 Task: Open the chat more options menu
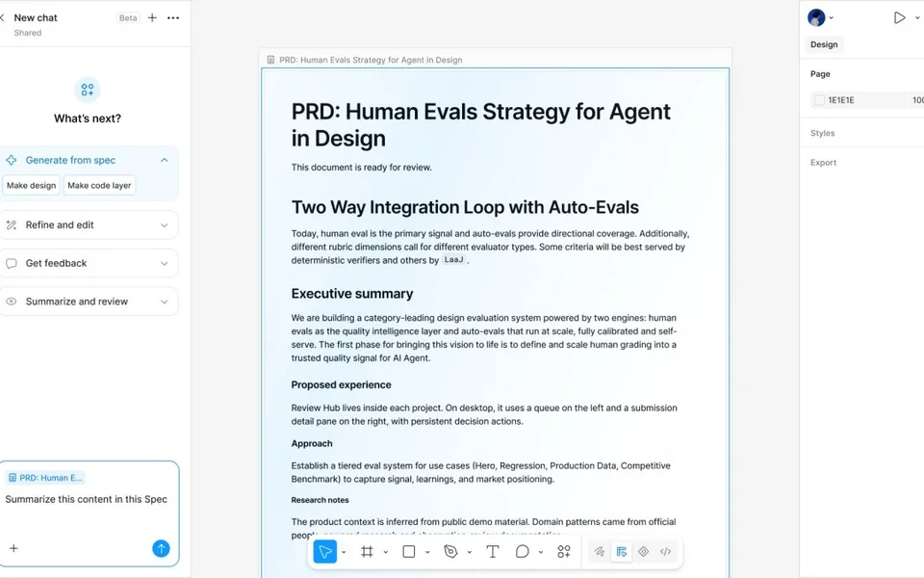pos(173,17)
